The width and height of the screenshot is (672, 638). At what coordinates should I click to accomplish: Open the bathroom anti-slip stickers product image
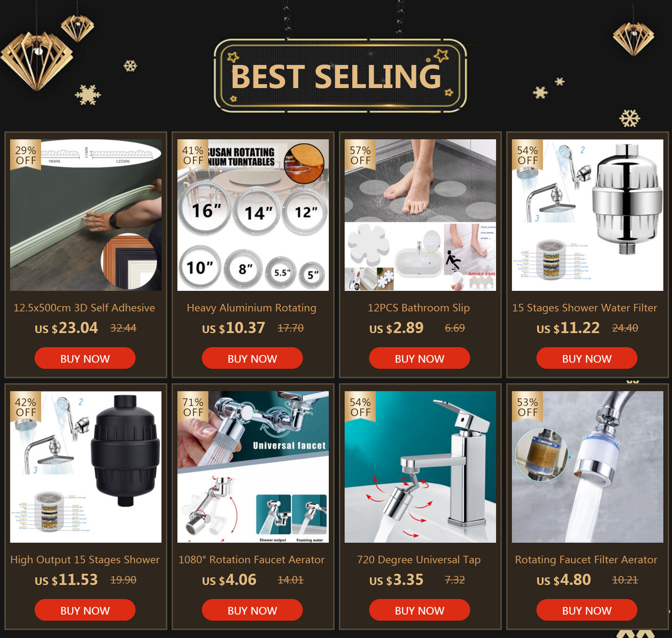(x=420, y=215)
